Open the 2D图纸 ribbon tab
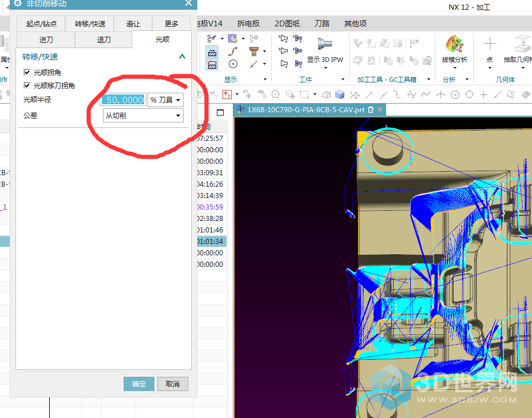The image size is (532, 418). point(287,23)
